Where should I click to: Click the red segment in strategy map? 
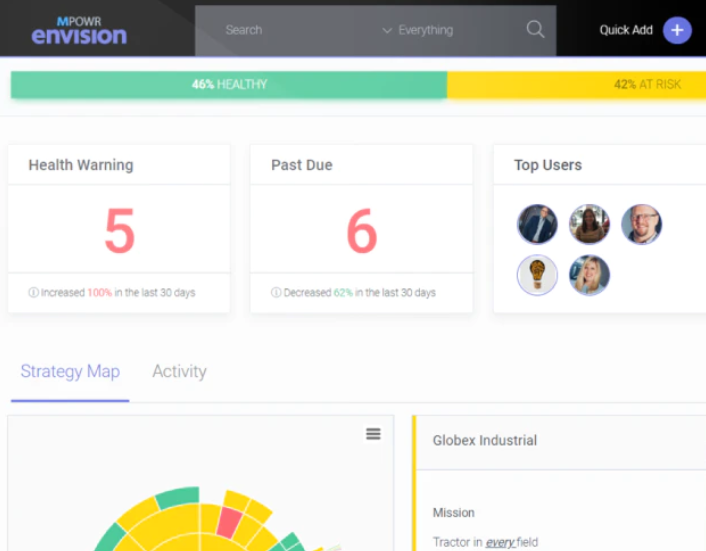tap(229, 522)
